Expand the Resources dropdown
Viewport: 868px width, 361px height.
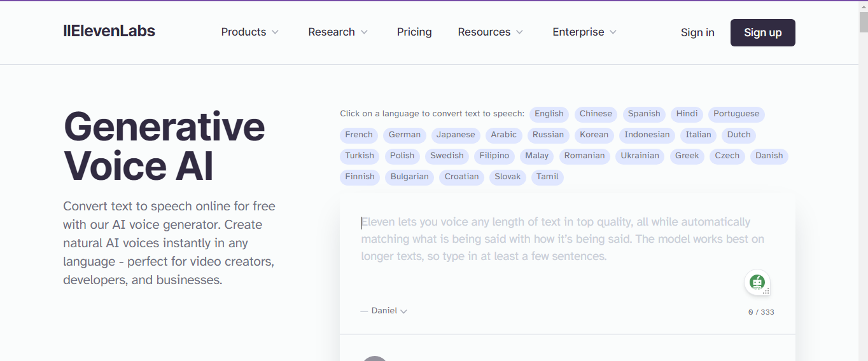[x=491, y=32]
